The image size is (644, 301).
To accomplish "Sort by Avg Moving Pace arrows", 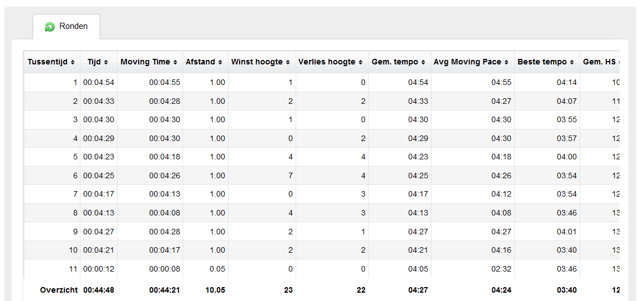I will point(507,62).
